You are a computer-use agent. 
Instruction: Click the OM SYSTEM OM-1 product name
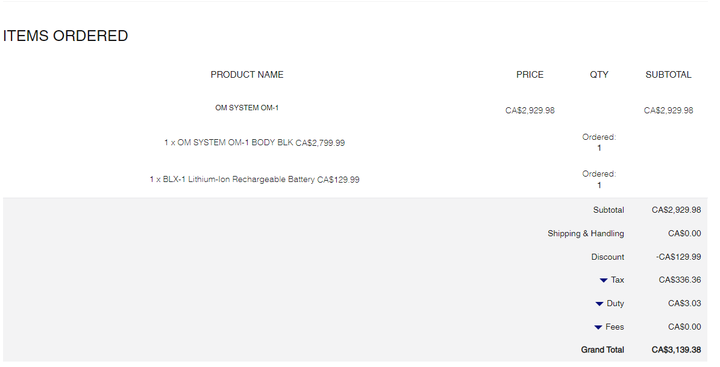point(247,107)
